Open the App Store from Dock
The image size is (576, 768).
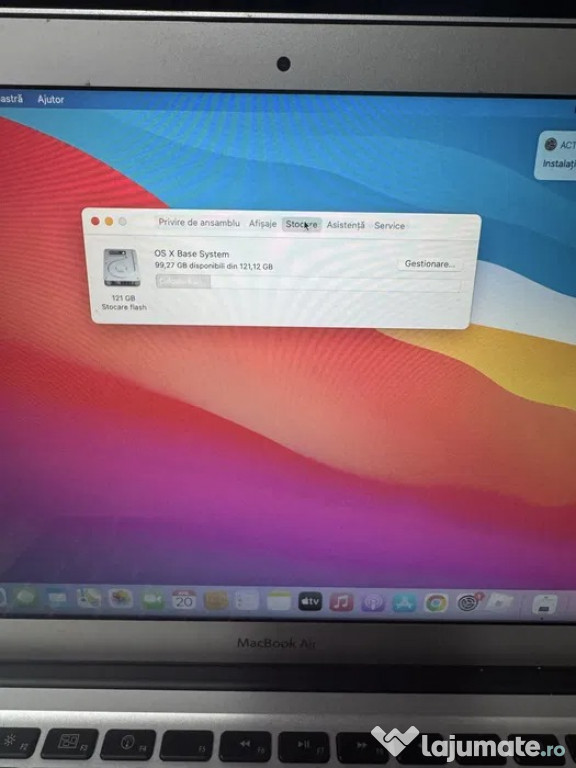click(x=404, y=602)
